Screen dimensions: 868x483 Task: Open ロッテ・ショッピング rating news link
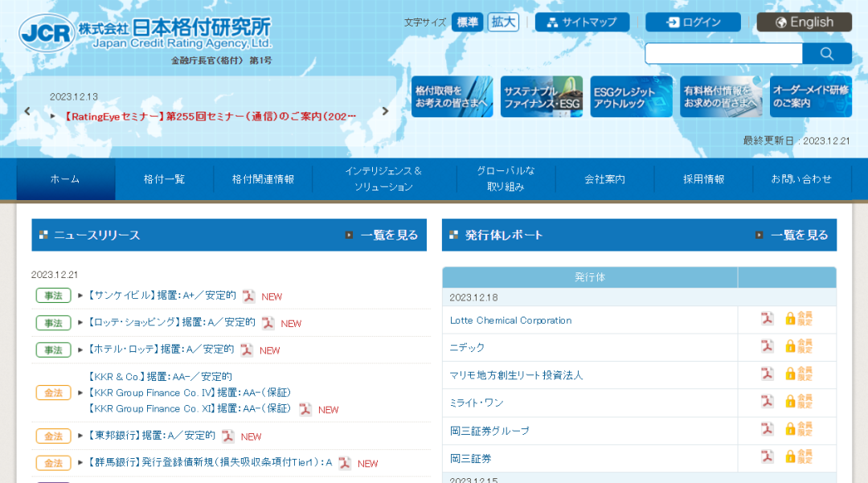point(172,322)
